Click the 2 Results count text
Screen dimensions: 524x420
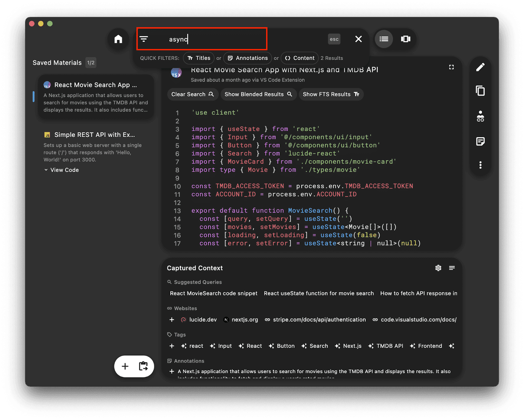pos(332,58)
